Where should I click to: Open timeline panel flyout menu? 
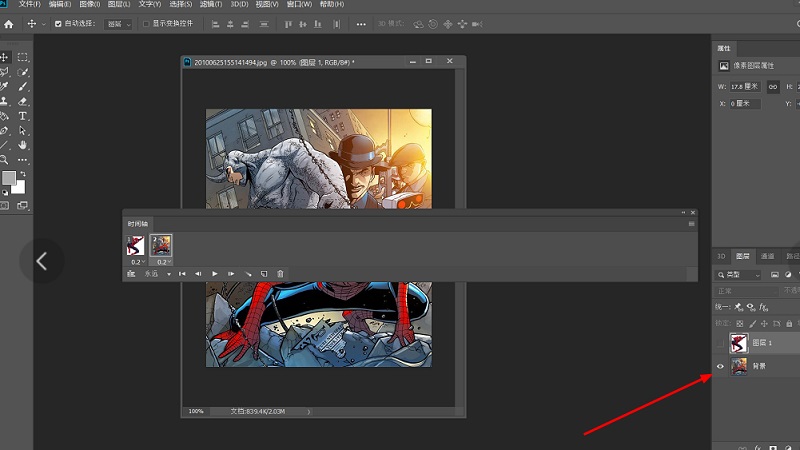click(x=691, y=224)
